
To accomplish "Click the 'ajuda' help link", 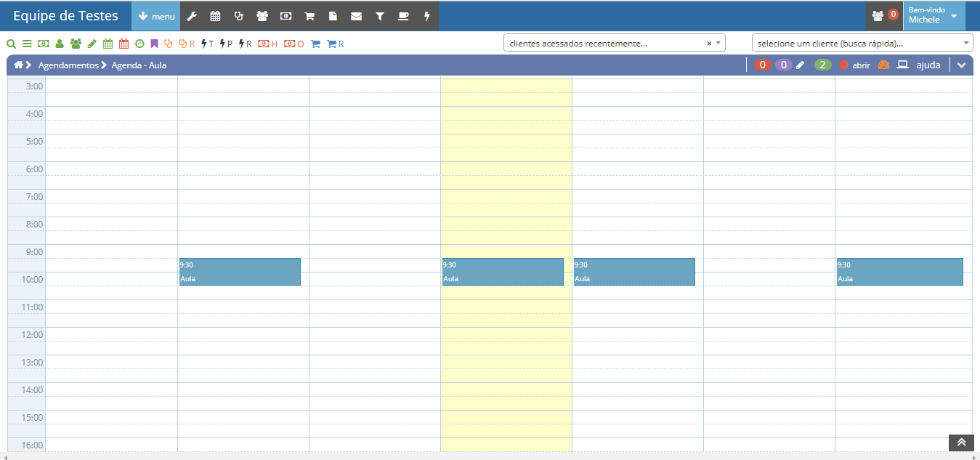I will click(x=928, y=65).
